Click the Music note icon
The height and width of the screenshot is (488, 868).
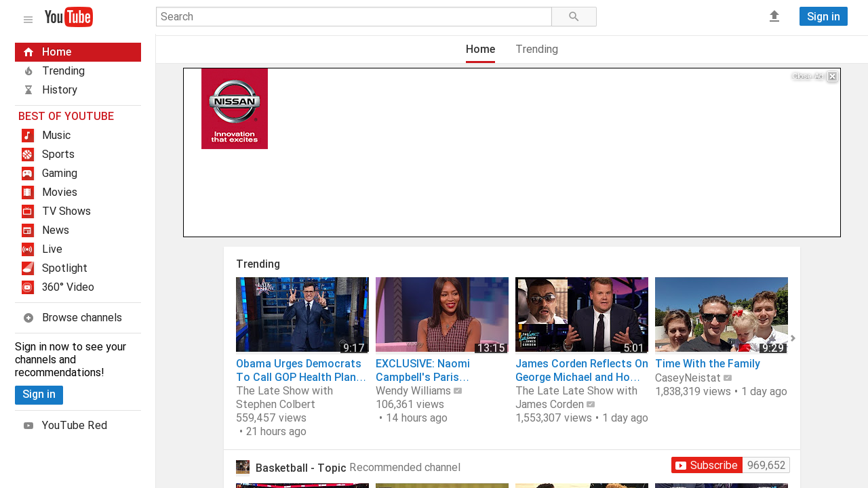pos(28,136)
